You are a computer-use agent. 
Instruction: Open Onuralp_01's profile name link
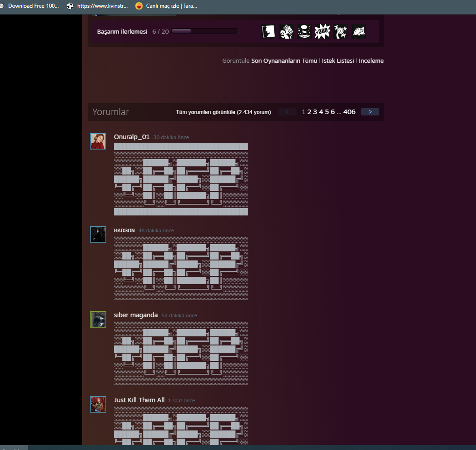(132, 136)
